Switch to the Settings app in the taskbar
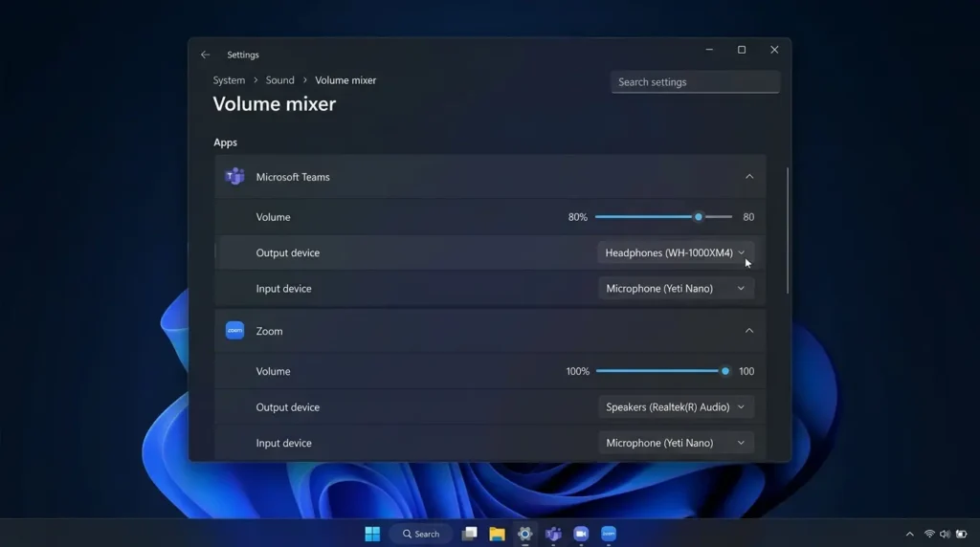Viewport: 980px width, 547px height. point(525,534)
